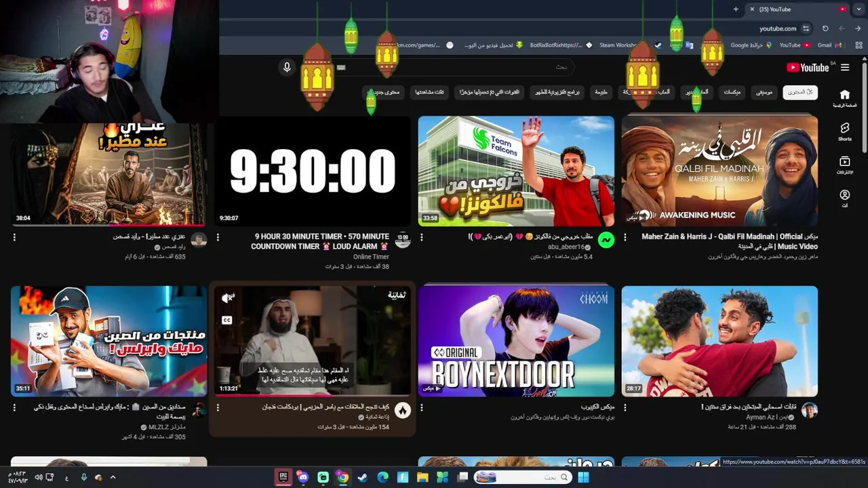Viewport: 868px width, 488px height.
Task: Go back in browser history
Action: [859, 28]
